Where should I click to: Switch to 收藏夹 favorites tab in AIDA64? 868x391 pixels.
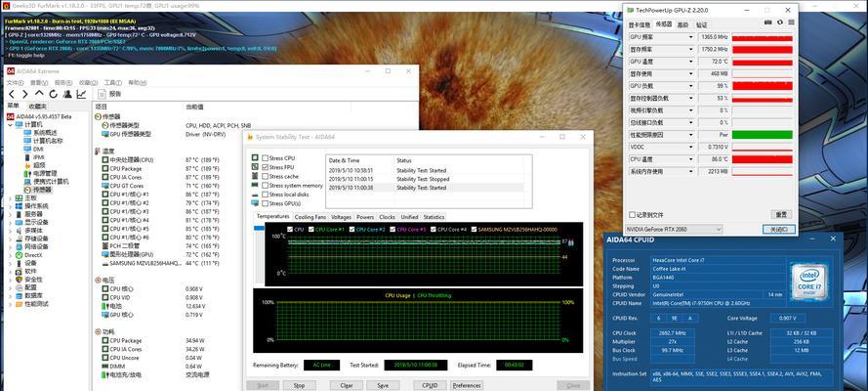[37, 107]
